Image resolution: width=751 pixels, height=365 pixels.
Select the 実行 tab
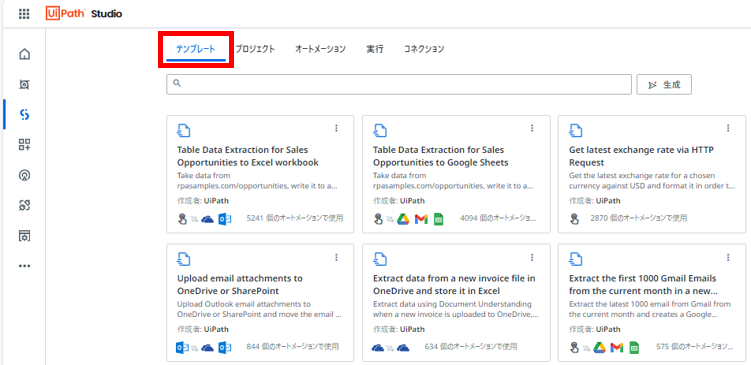(375, 49)
